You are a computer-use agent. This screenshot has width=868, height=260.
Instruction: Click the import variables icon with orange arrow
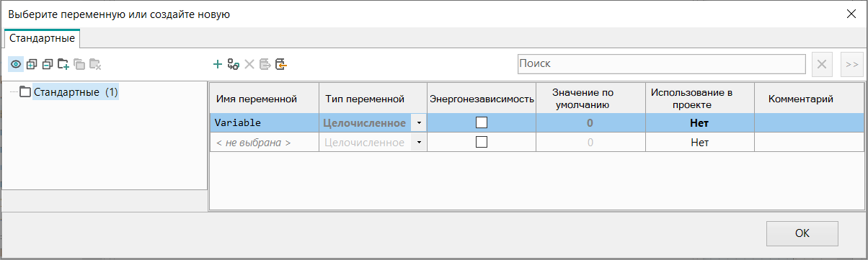point(281,64)
